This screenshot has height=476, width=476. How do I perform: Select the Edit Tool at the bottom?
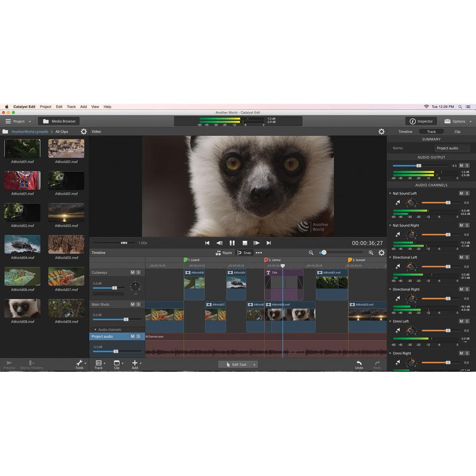[238, 364]
